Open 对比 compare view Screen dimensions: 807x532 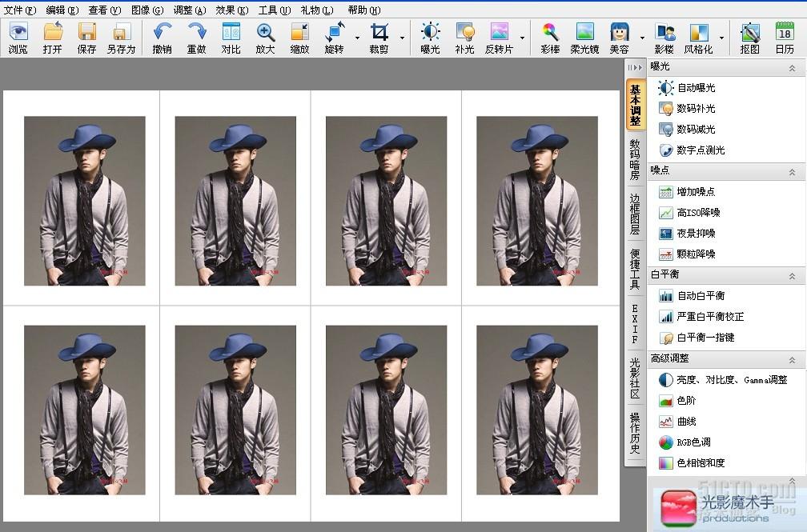click(x=231, y=38)
